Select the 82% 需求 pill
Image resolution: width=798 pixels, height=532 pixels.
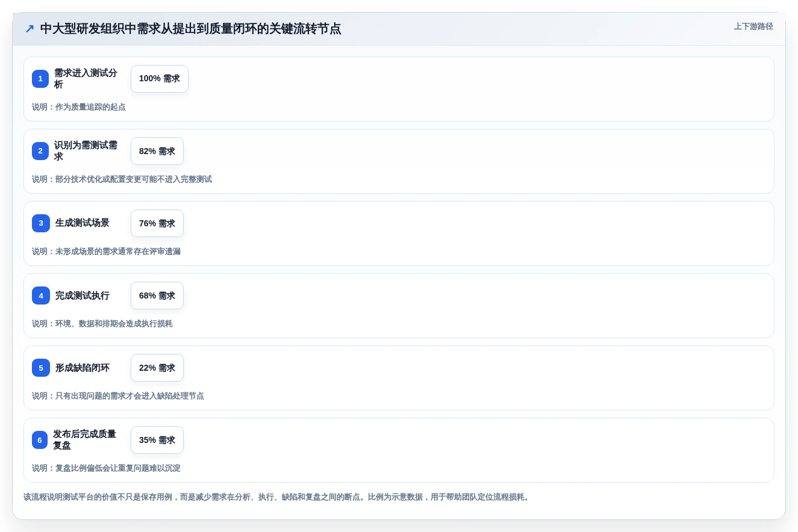[157, 151]
